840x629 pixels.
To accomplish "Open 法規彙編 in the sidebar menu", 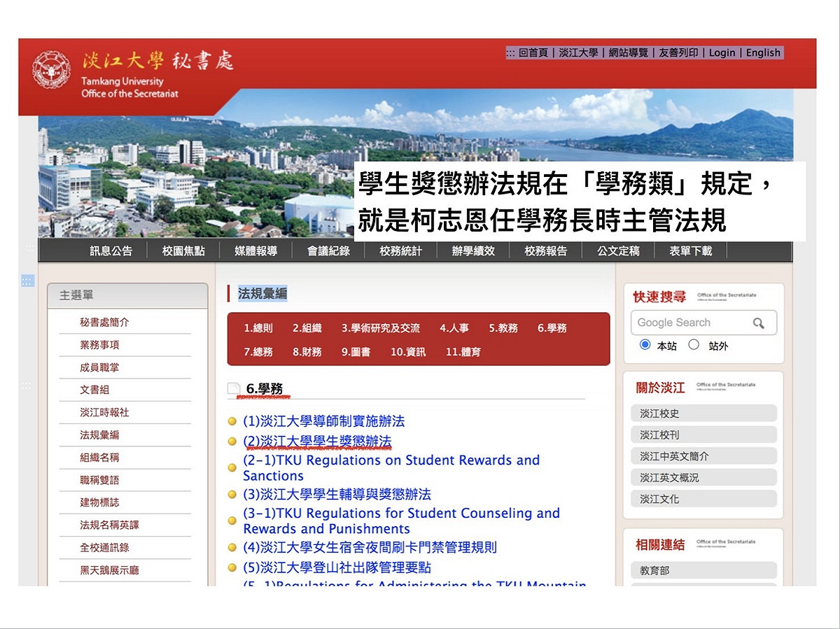I will pyautogui.click(x=99, y=434).
